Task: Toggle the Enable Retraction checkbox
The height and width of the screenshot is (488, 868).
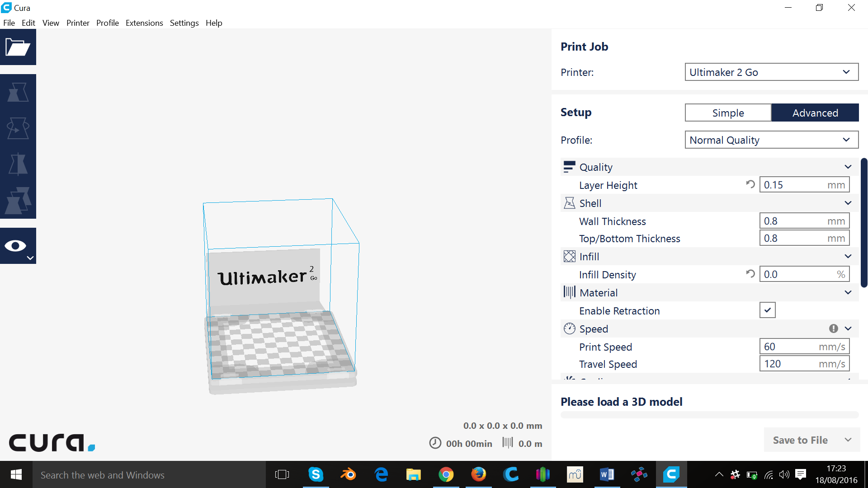Action: point(768,310)
